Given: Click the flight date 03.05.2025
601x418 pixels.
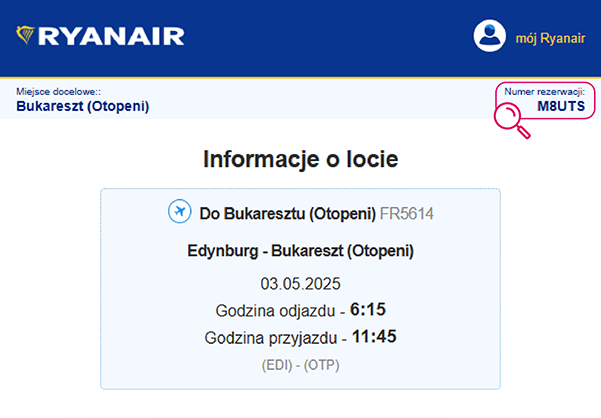Looking at the screenshot, I should (300, 284).
